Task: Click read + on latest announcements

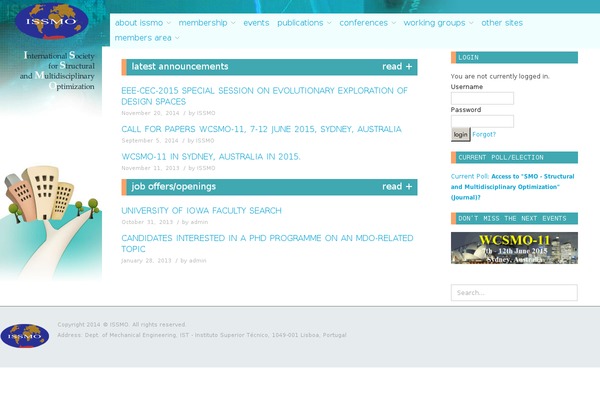Action: (x=397, y=67)
